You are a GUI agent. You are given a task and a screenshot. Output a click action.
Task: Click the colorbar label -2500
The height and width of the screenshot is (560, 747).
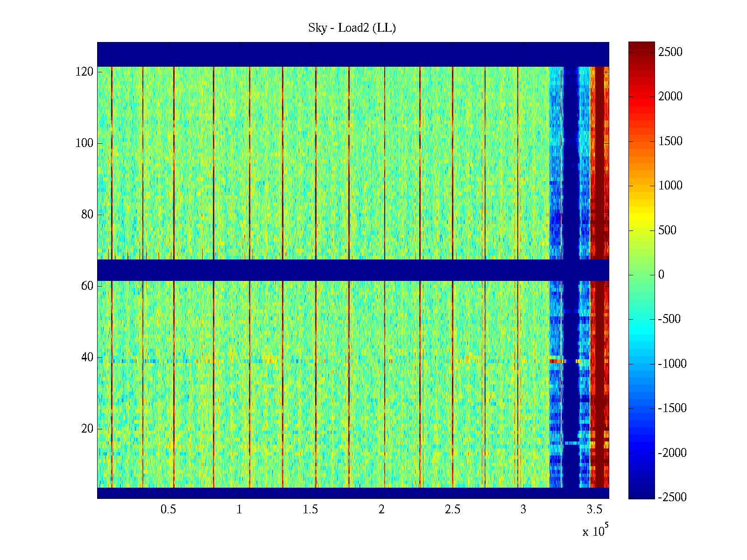tap(672, 497)
